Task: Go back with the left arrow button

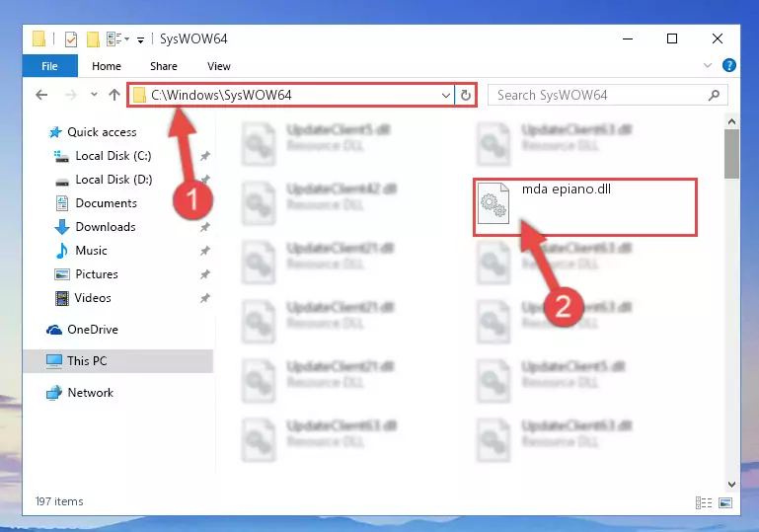Action: click(42, 95)
